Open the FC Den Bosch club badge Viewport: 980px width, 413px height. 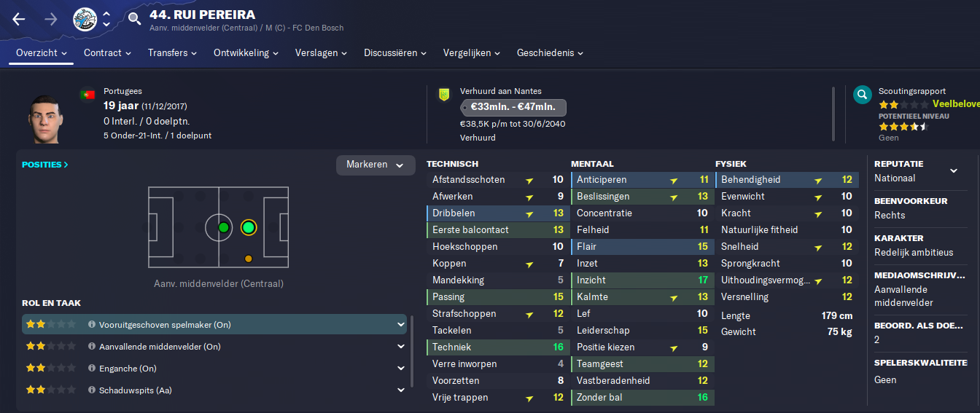[85, 20]
